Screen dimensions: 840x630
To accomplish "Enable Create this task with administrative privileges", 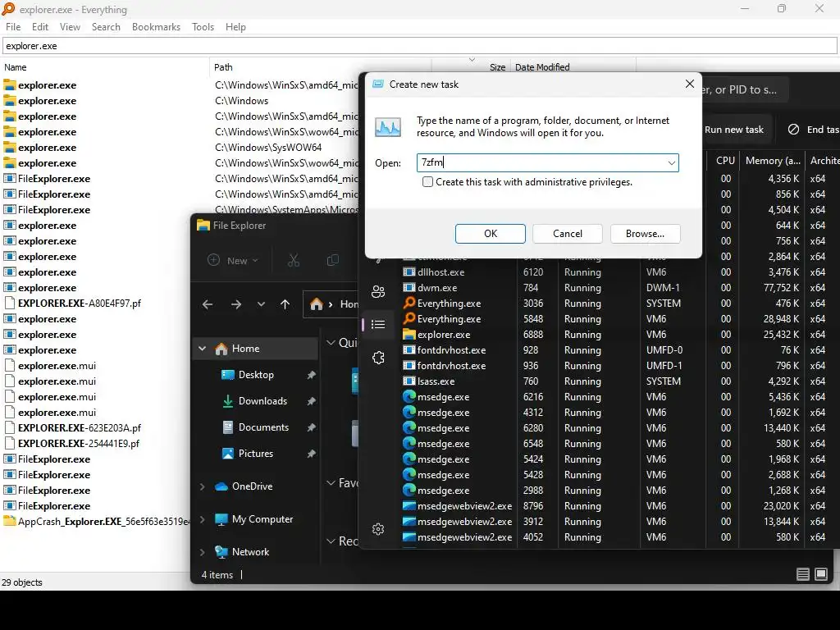I will tap(427, 181).
